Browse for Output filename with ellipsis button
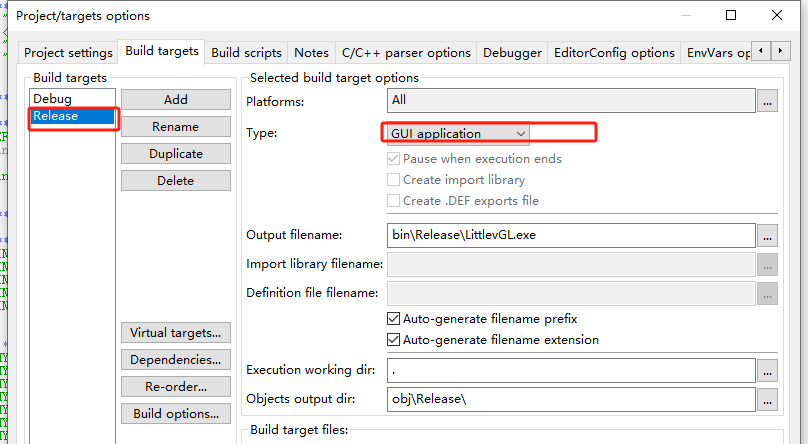 tap(767, 236)
